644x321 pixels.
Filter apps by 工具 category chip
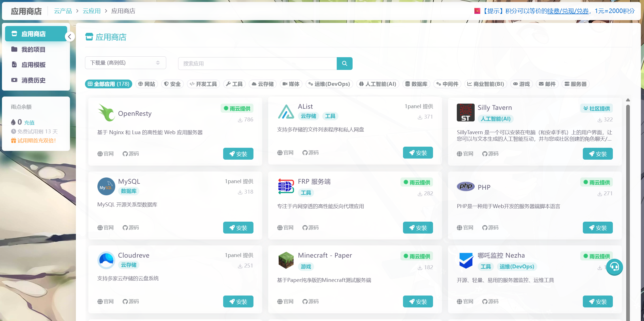[234, 84]
